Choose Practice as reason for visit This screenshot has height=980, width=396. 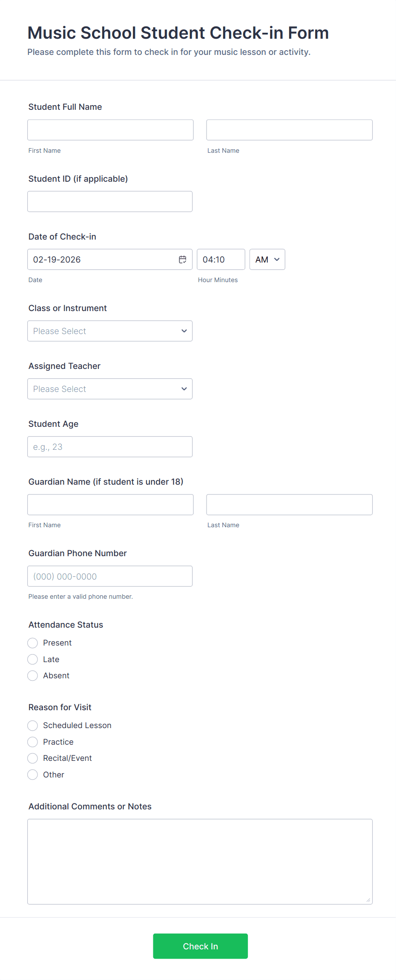pos(33,742)
